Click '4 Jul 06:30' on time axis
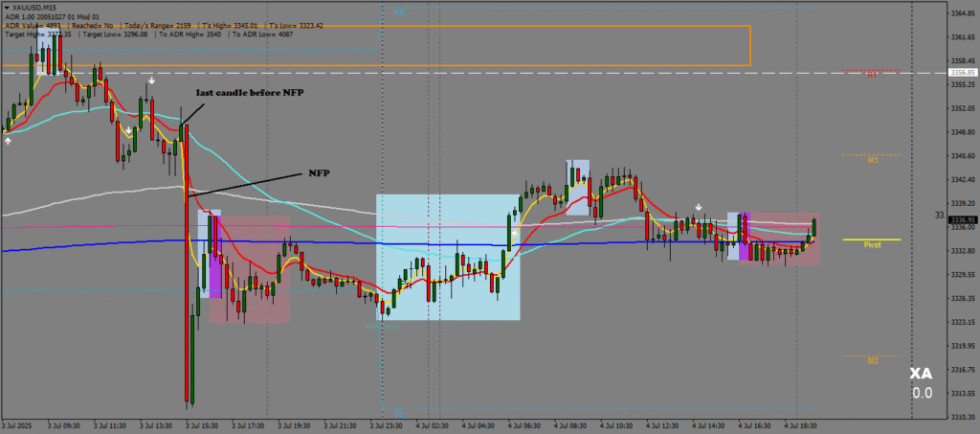980x434 pixels. coord(523,425)
